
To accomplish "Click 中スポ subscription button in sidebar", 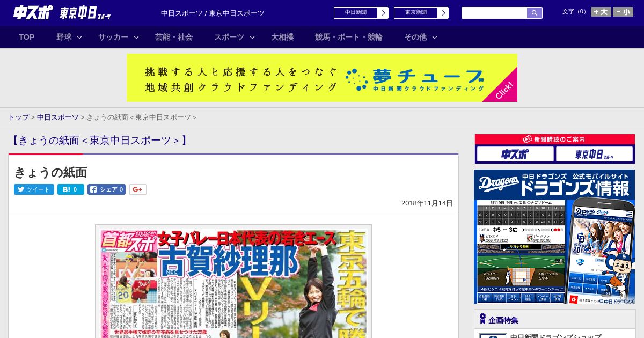I will tap(515, 155).
